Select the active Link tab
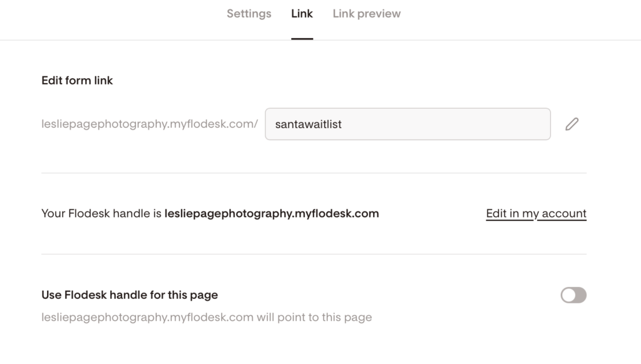The image size is (641, 364). [x=302, y=14]
